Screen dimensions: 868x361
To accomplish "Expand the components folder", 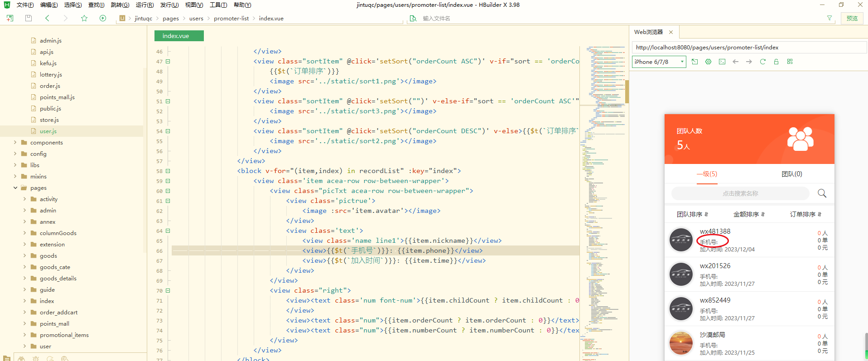I will coord(15,142).
